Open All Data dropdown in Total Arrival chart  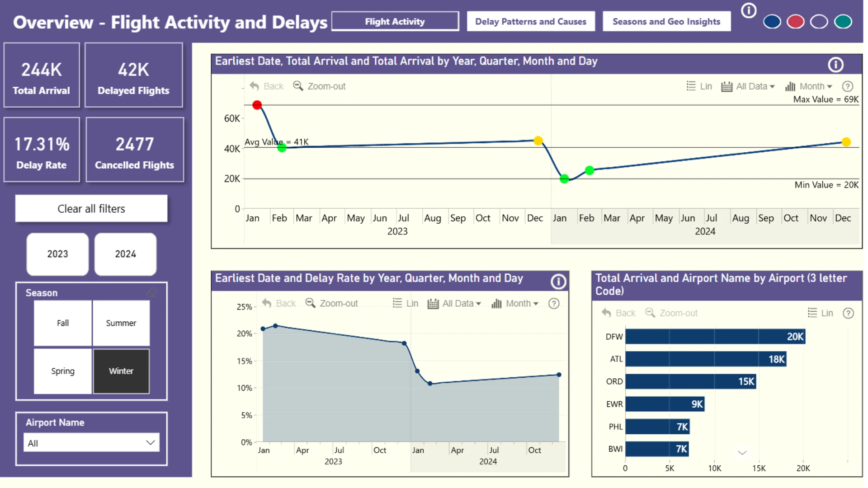pos(748,86)
